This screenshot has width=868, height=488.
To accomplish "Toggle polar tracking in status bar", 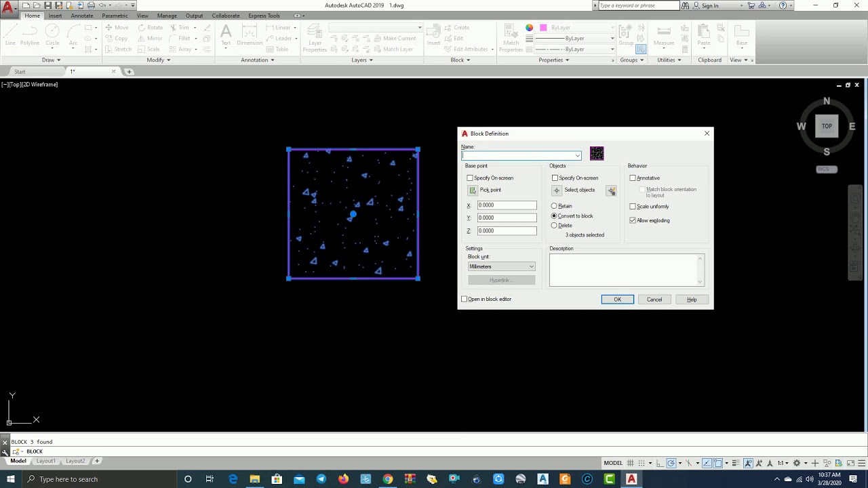I will tap(671, 463).
